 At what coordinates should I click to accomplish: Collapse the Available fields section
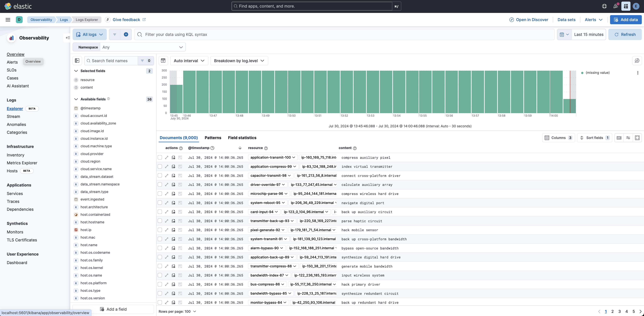point(76,99)
